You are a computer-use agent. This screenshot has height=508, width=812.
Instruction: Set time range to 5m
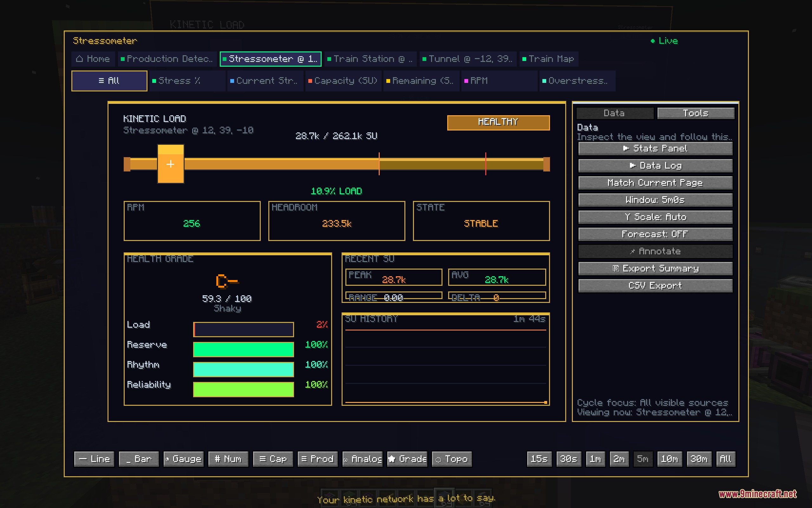click(643, 459)
